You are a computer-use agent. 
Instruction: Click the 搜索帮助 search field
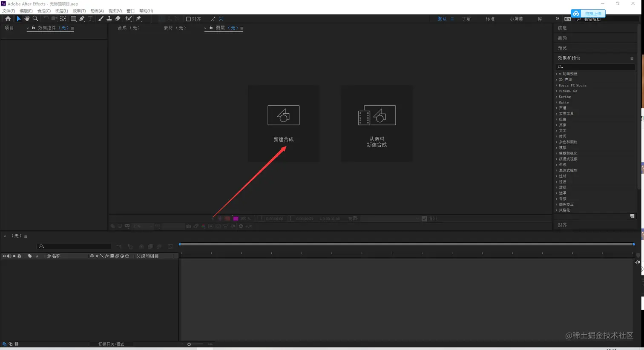pyautogui.click(x=607, y=19)
